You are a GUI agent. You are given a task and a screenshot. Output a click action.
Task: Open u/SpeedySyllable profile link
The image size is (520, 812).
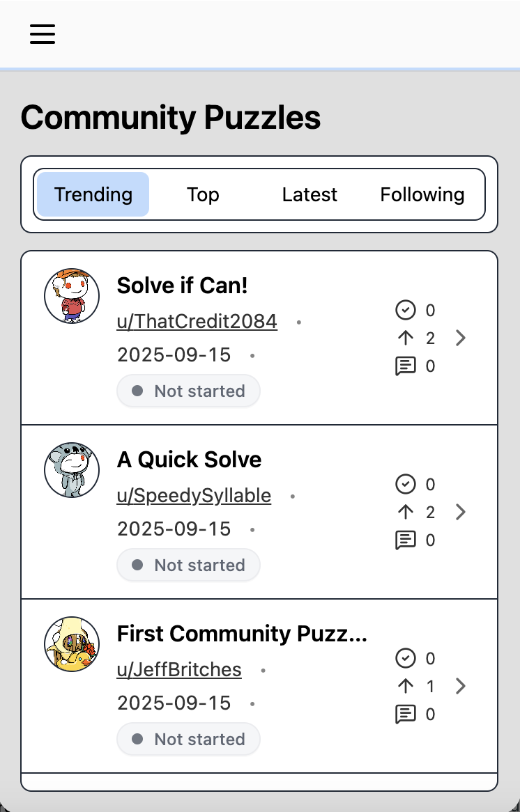[x=194, y=496]
